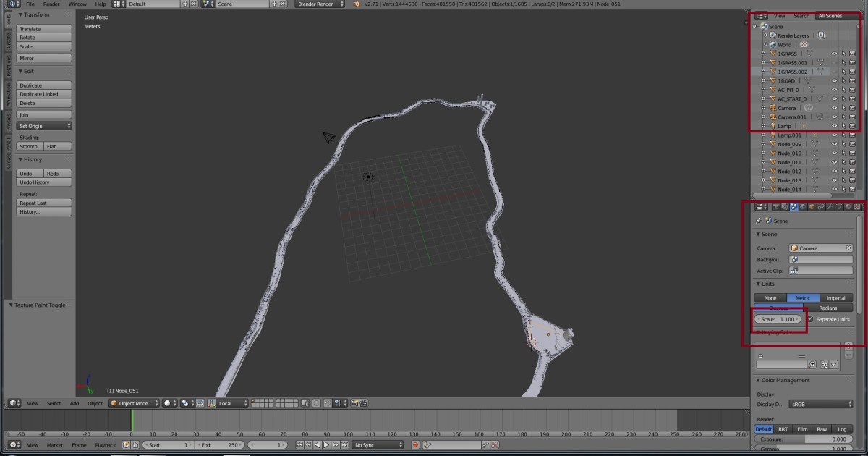Open the Object menu in the viewport header
The width and height of the screenshot is (868, 456).
[x=95, y=403]
